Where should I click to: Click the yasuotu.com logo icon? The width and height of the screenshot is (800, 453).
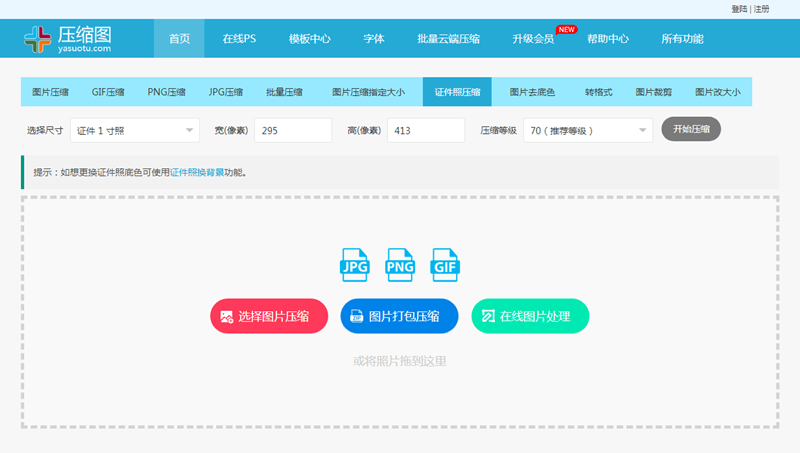tap(37, 39)
